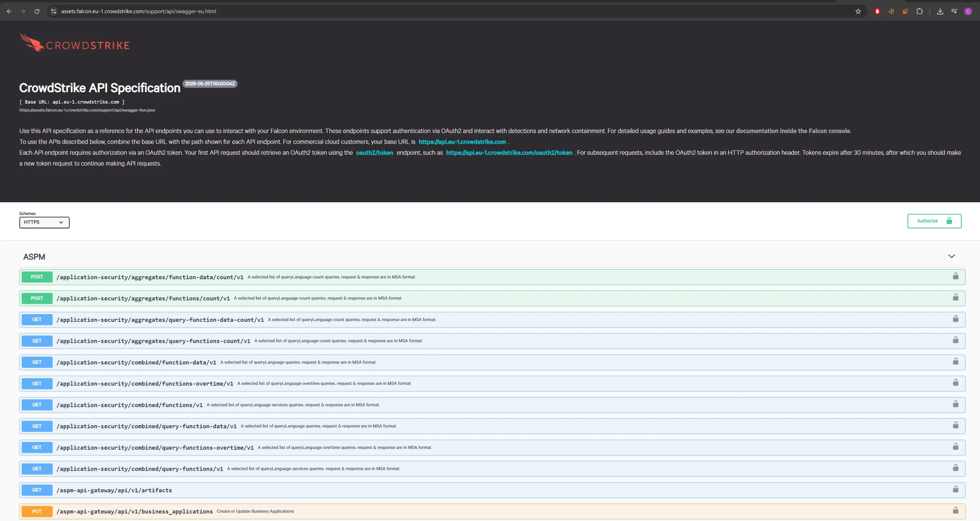Open the Extensions puzzle menu
Screen dimensions: 980x521
920,11
